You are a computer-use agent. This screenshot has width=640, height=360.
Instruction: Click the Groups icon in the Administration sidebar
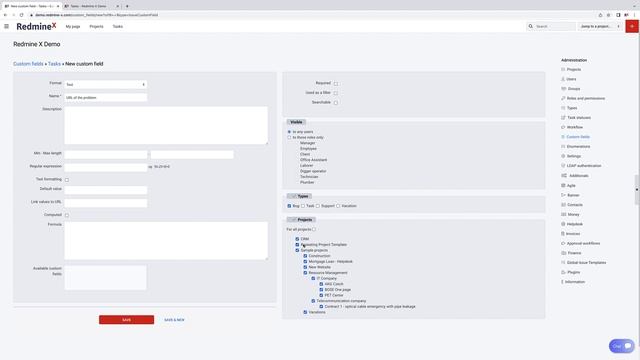(x=563, y=89)
